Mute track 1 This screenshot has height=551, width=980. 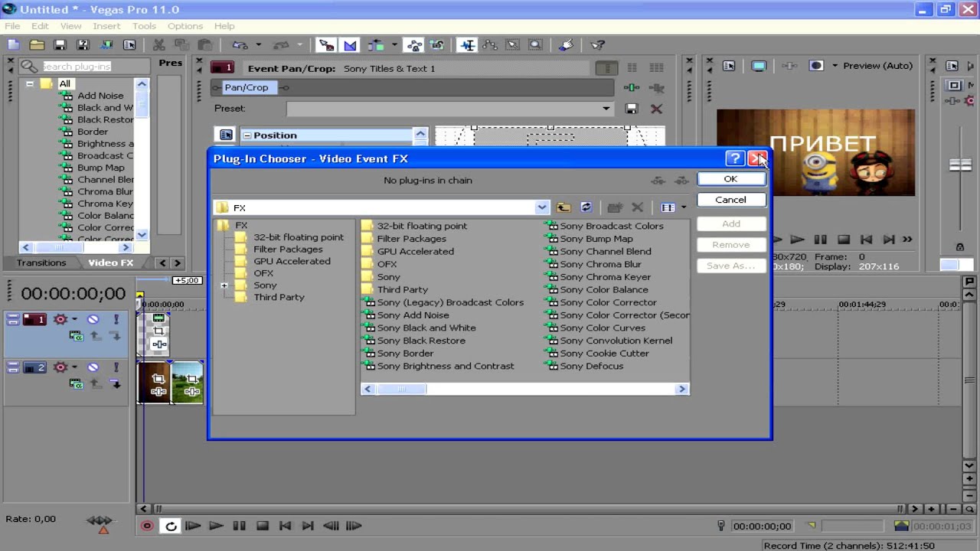click(x=93, y=319)
